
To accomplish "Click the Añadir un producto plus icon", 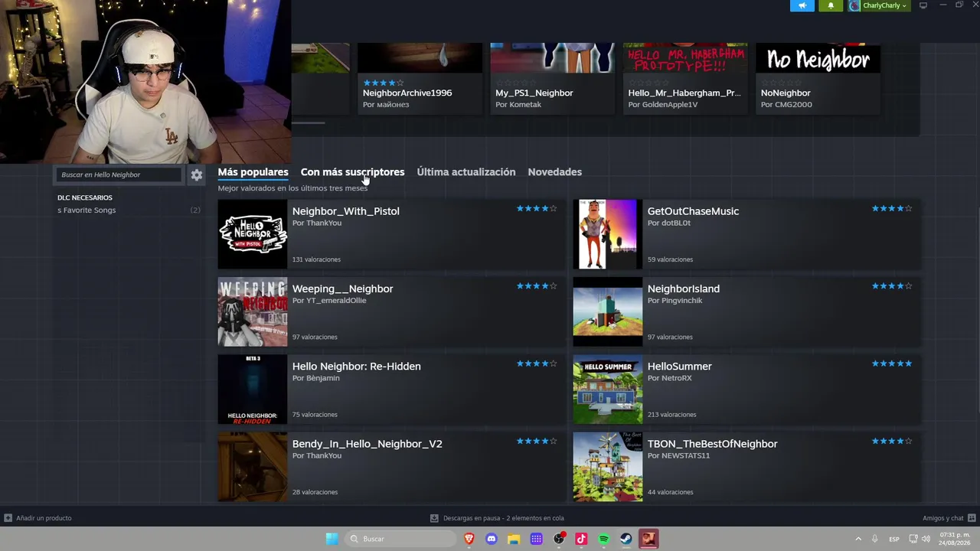I will 8,518.
